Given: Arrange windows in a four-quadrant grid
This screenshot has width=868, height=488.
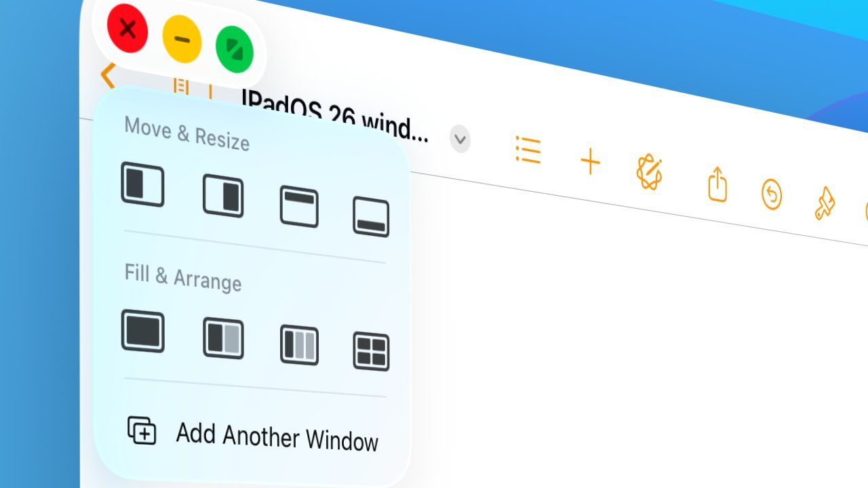Looking at the screenshot, I should coord(371,351).
